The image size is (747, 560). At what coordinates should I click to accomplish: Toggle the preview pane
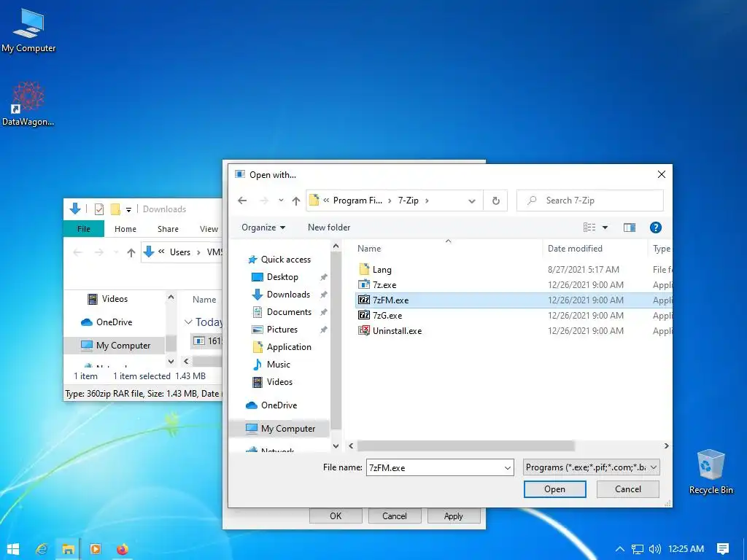tap(630, 227)
